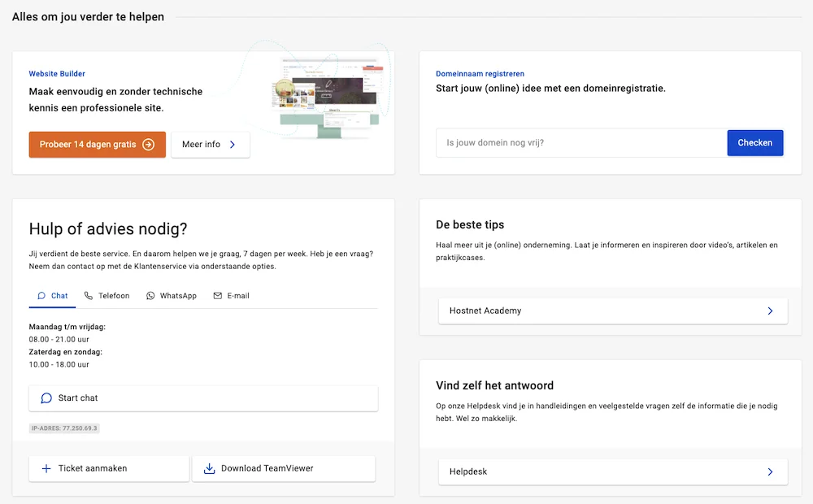Click the chevron on the Meer info button

[x=233, y=144]
